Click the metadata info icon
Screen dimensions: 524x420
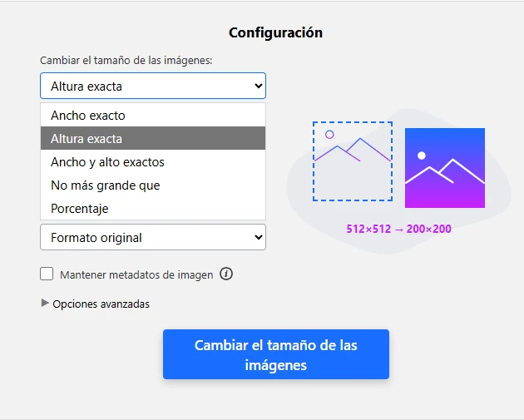(226, 274)
